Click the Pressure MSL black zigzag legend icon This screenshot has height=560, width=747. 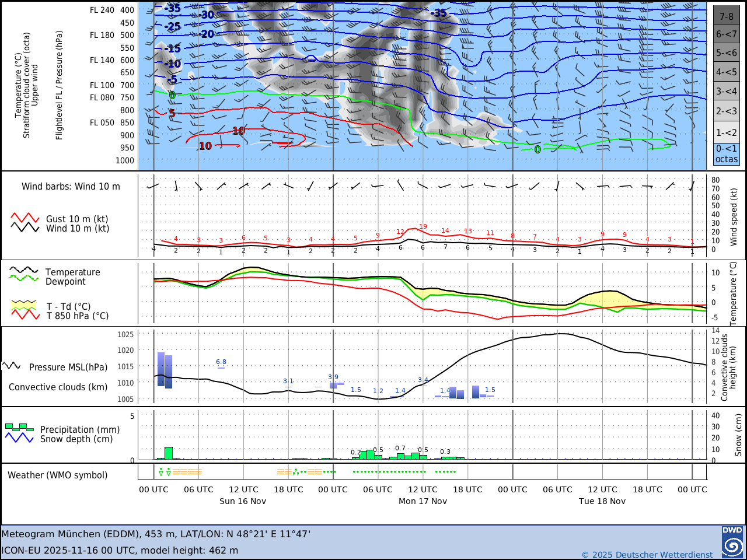tap(11, 366)
